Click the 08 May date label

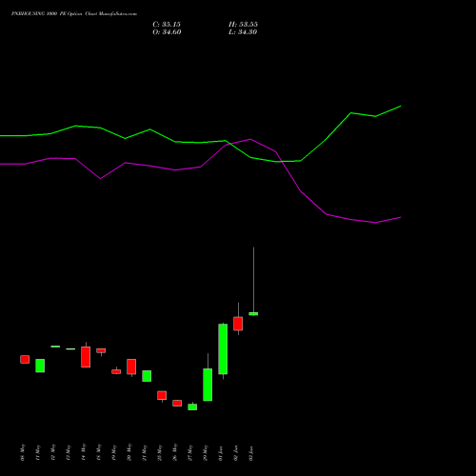23,452
